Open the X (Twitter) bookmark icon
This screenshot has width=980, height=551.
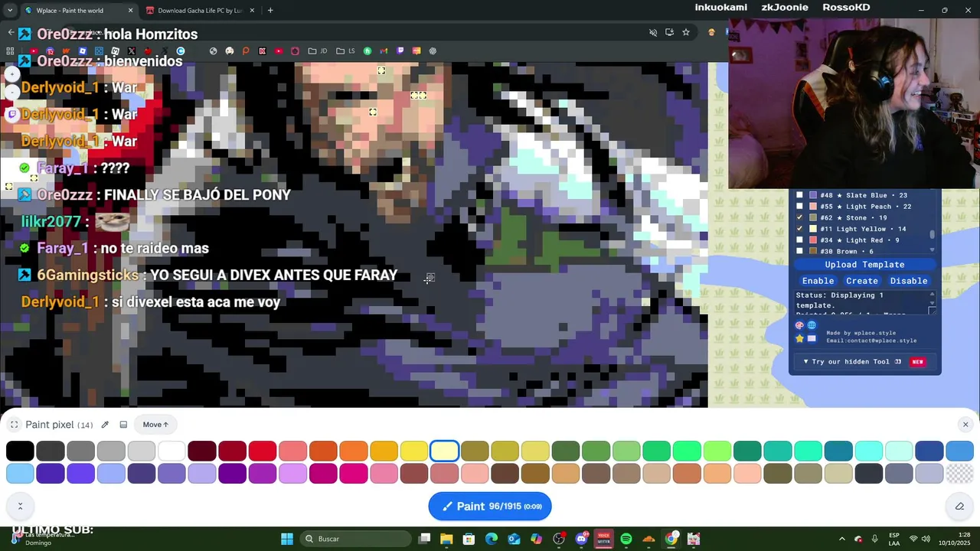tap(132, 51)
